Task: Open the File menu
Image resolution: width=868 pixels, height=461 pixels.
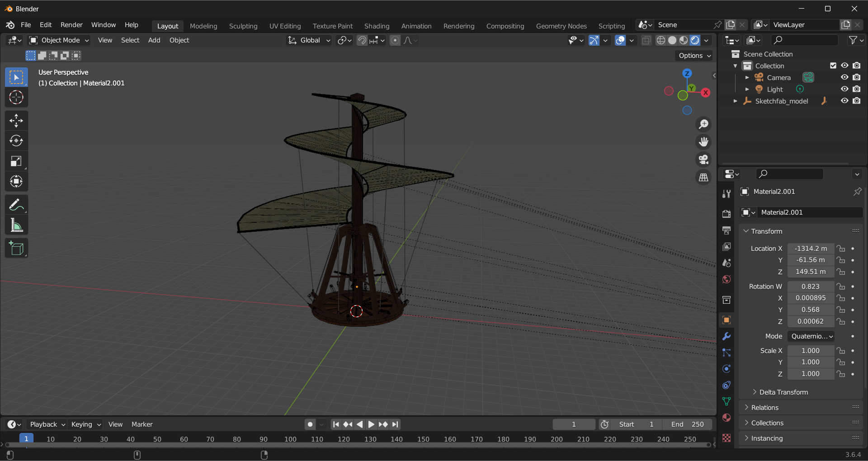Action: click(x=26, y=25)
